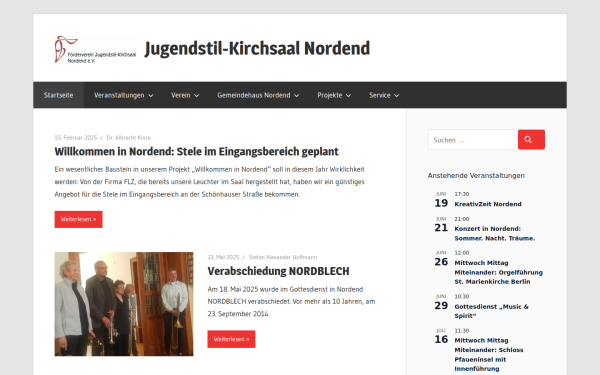Click the date 15. Februar 2025

76,138
